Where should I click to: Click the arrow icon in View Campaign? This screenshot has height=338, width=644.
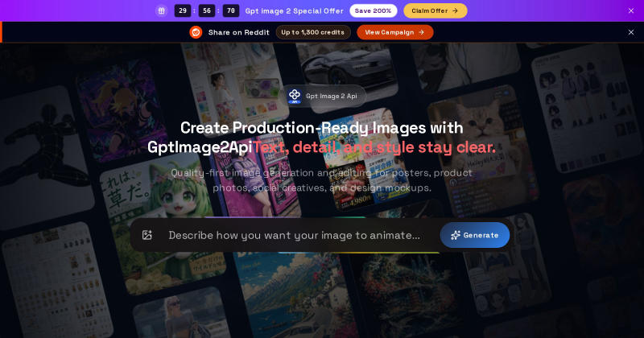[x=421, y=32]
